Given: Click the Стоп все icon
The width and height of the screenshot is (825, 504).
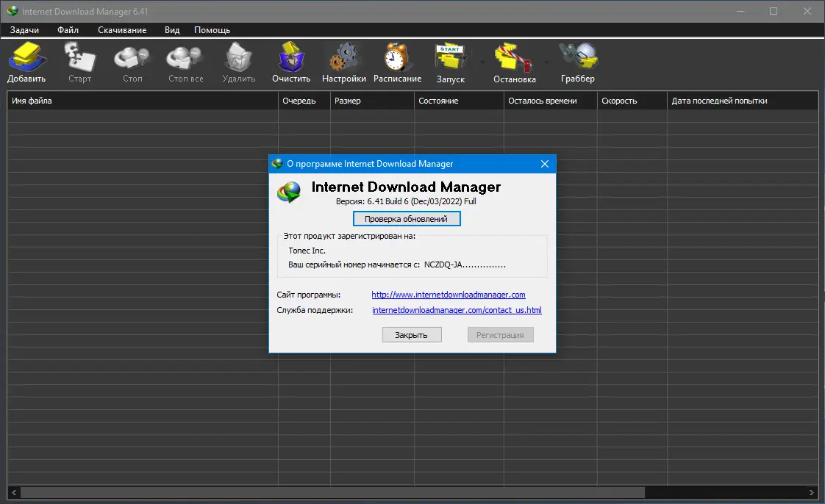Looking at the screenshot, I should click(184, 61).
